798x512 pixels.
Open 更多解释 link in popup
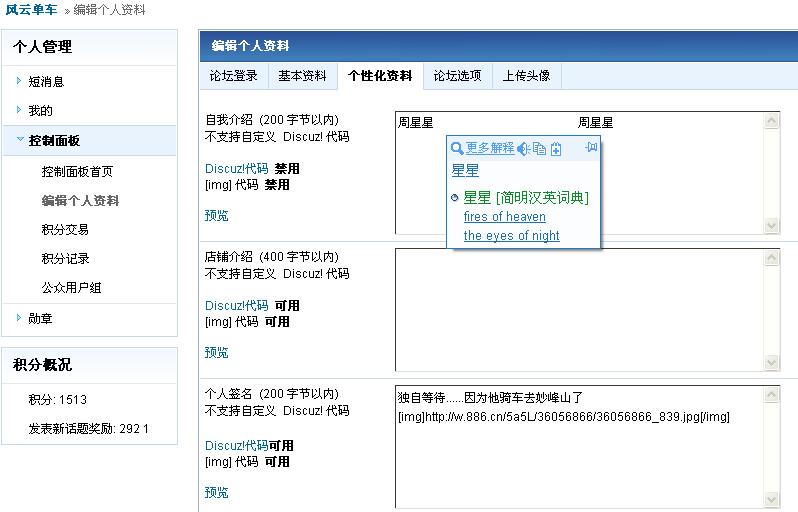coord(490,148)
